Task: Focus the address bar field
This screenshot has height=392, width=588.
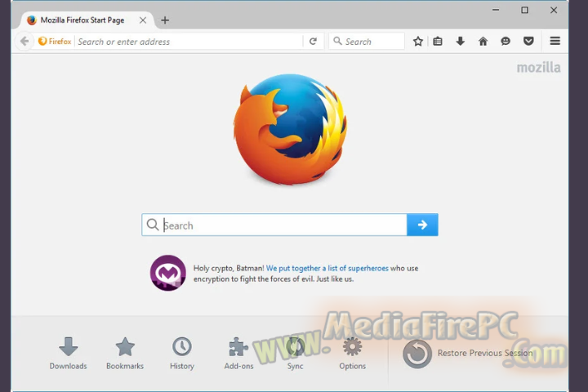Action: 189,42
